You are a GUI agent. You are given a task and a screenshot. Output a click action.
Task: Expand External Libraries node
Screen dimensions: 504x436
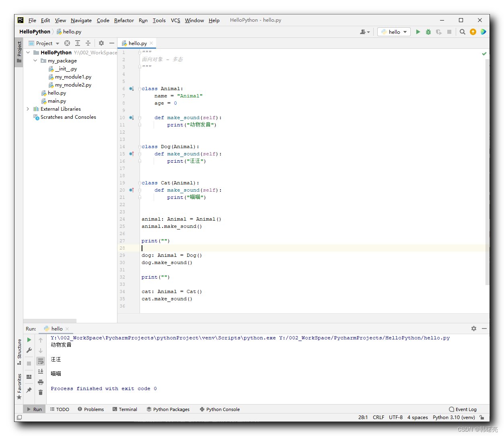[x=28, y=109]
